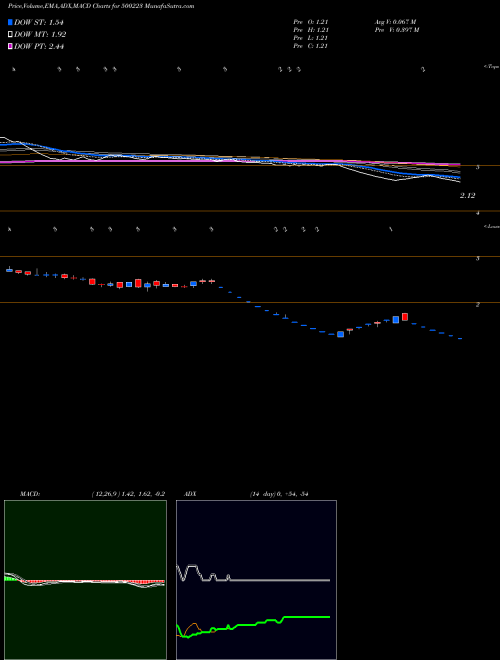The image size is (500, 660).
Task: Click the chart title mentioning MunafaSutra.com
Action: point(101,7)
